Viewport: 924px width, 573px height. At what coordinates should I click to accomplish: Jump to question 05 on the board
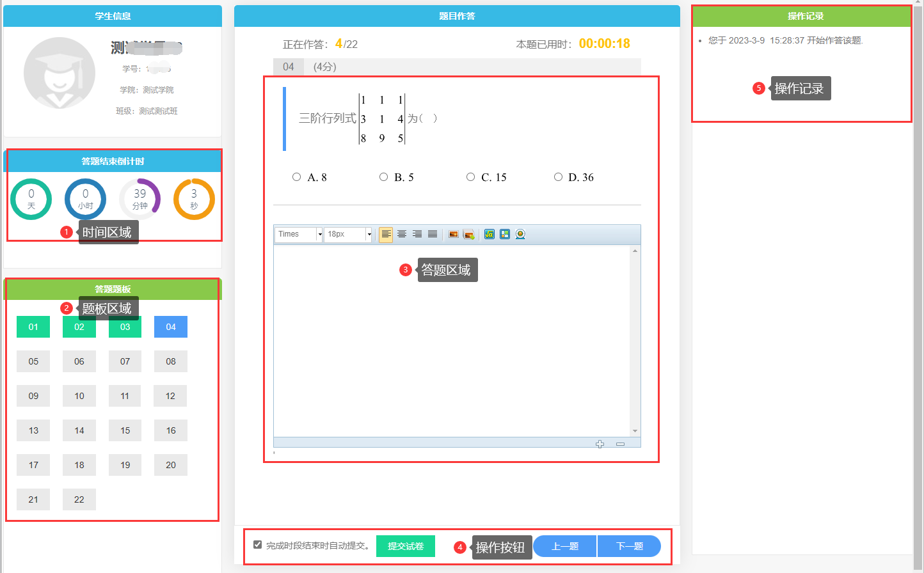click(x=33, y=361)
